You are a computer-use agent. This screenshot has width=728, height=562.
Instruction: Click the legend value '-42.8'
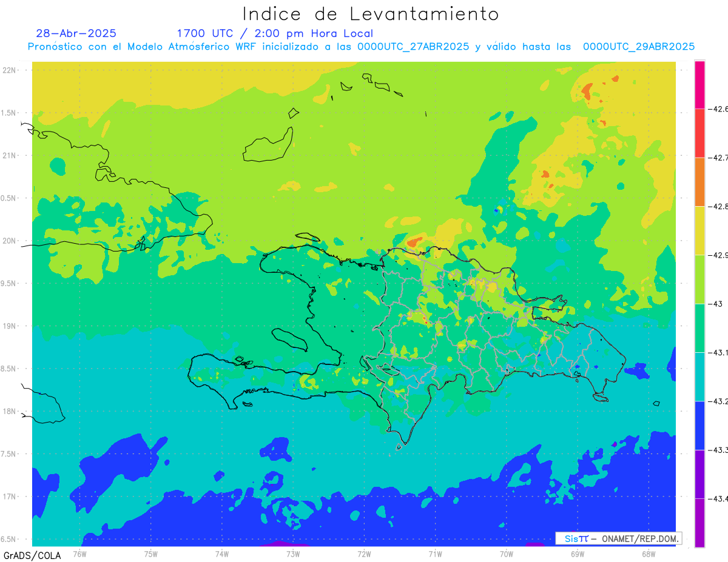click(718, 207)
